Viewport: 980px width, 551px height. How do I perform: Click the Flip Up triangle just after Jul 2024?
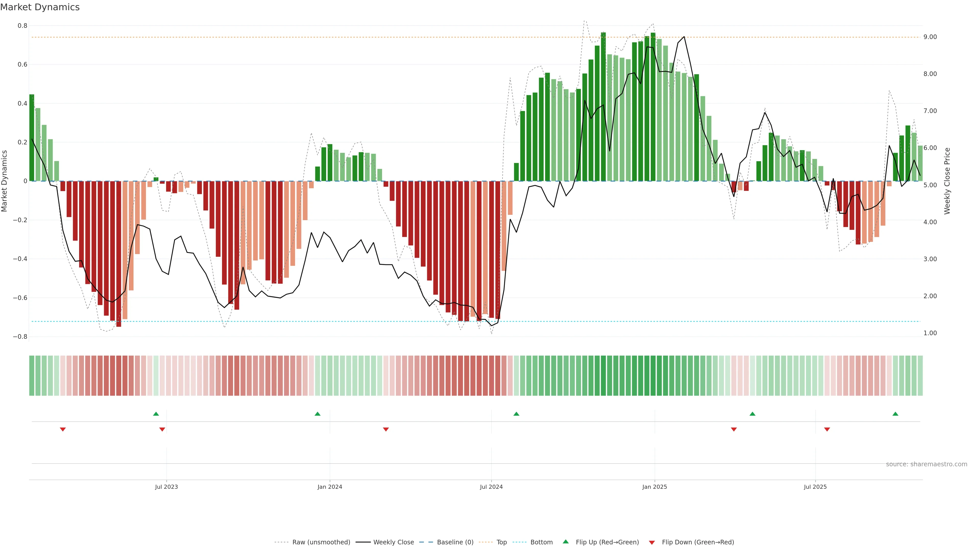click(x=516, y=414)
